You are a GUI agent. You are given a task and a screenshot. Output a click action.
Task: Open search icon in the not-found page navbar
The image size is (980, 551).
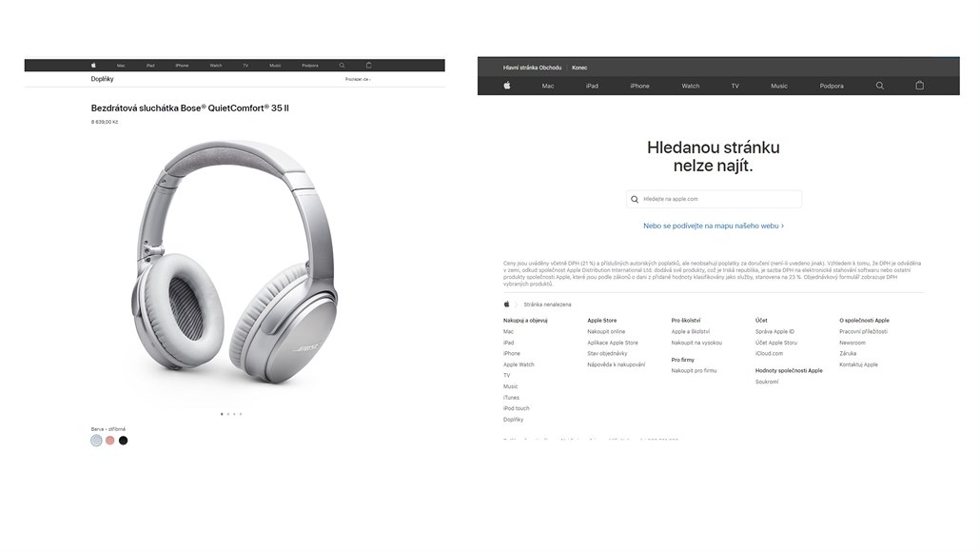point(879,86)
